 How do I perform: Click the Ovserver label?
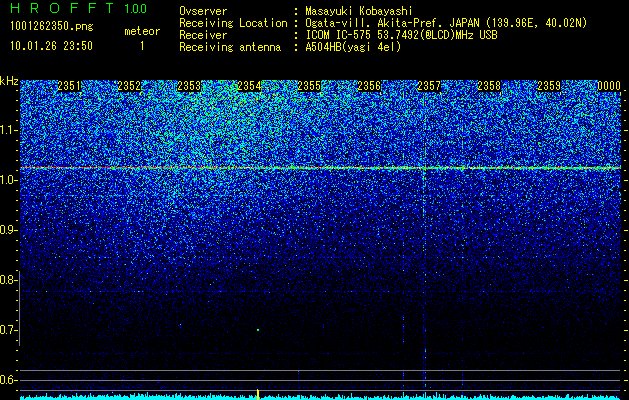(x=203, y=11)
